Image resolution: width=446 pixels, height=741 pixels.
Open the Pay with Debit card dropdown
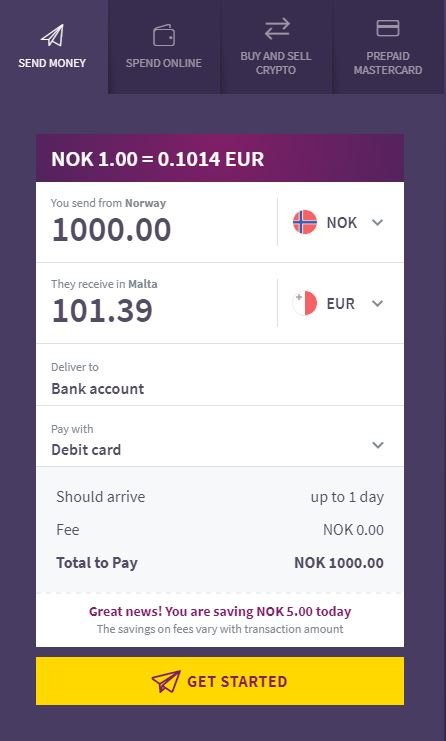pos(220,436)
